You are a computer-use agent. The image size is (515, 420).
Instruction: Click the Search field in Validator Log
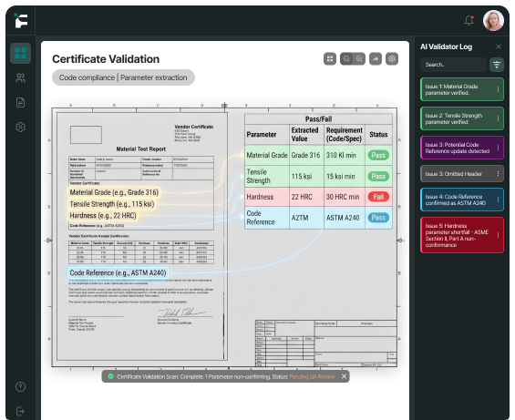pos(453,65)
